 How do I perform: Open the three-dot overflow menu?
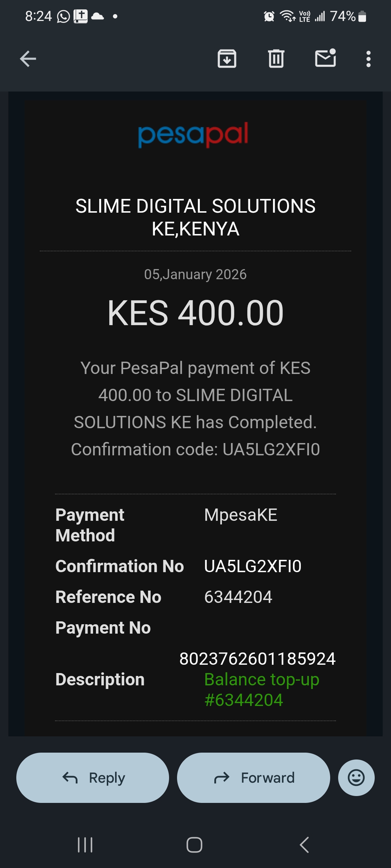[x=369, y=59]
